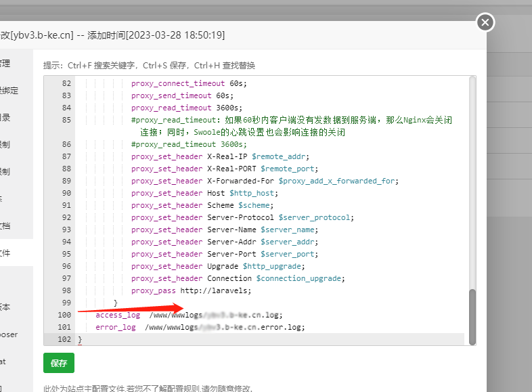Click the error_log directive line
The height and width of the screenshot is (392, 532).
point(200,328)
